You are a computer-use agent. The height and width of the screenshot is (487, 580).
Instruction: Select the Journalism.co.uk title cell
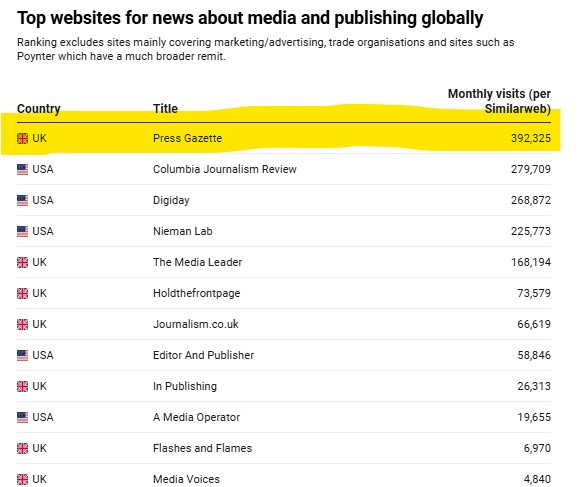coord(196,325)
